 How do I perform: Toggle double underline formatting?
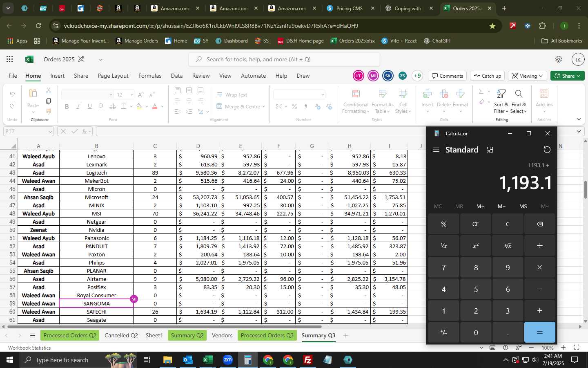click(101, 107)
